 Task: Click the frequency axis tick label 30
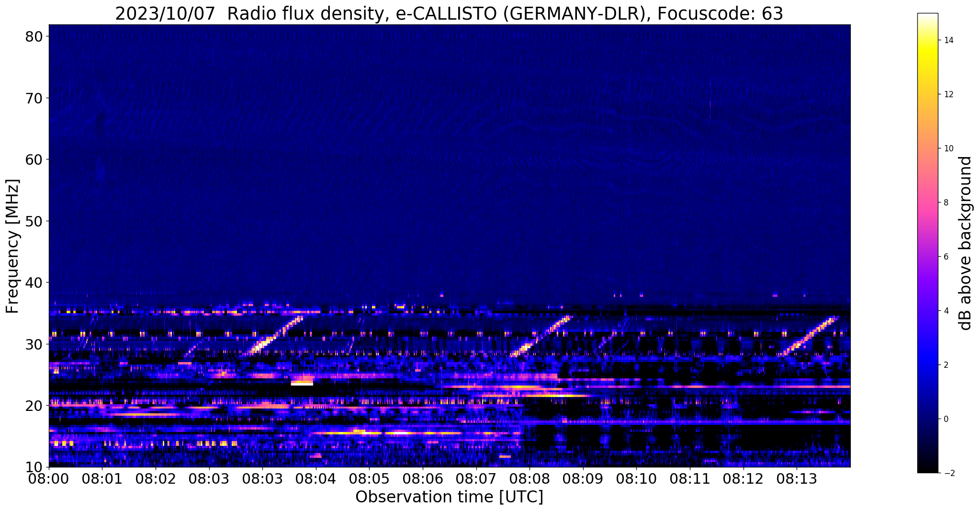tap(34, 344)
